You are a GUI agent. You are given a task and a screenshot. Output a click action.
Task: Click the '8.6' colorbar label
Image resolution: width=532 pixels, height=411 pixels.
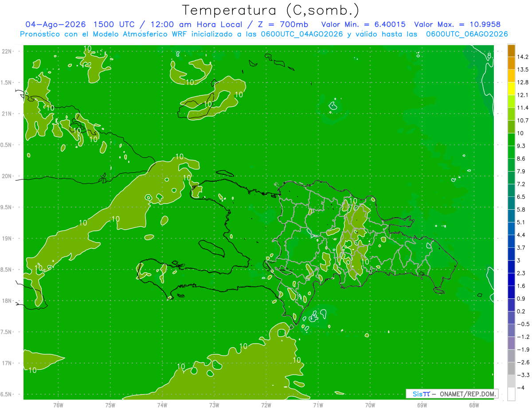tap(521, 159)
